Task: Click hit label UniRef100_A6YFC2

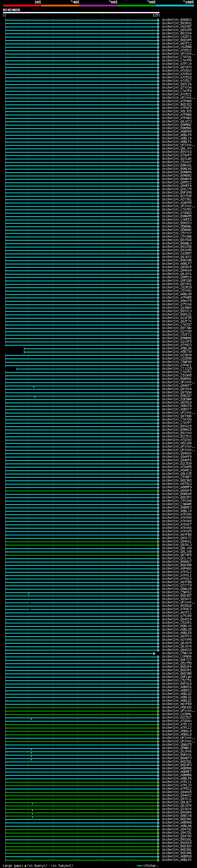Action: (177, 43)
